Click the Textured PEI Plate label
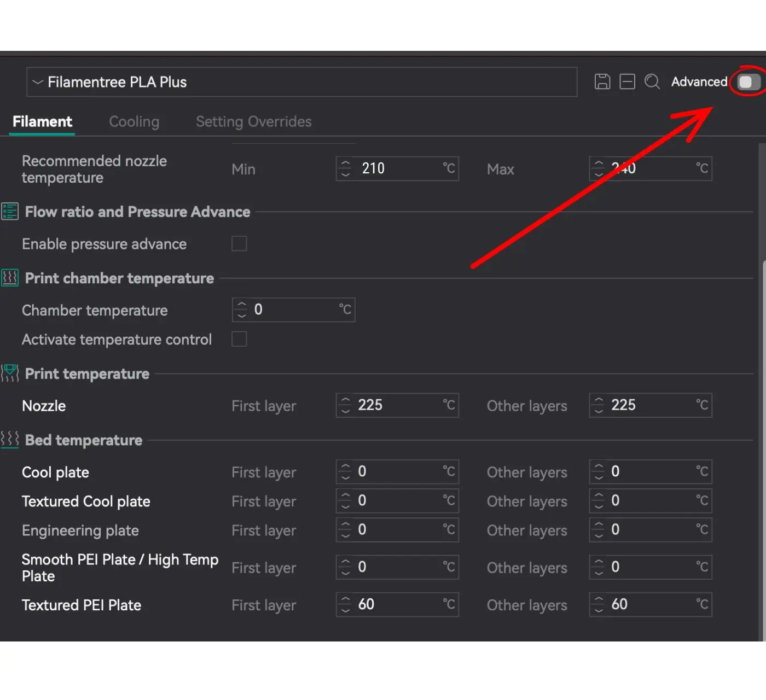 point(82,605)
